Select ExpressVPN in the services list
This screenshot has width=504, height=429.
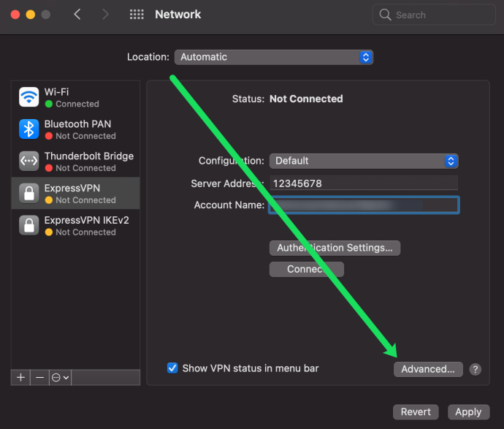click(x=75, y=193)
